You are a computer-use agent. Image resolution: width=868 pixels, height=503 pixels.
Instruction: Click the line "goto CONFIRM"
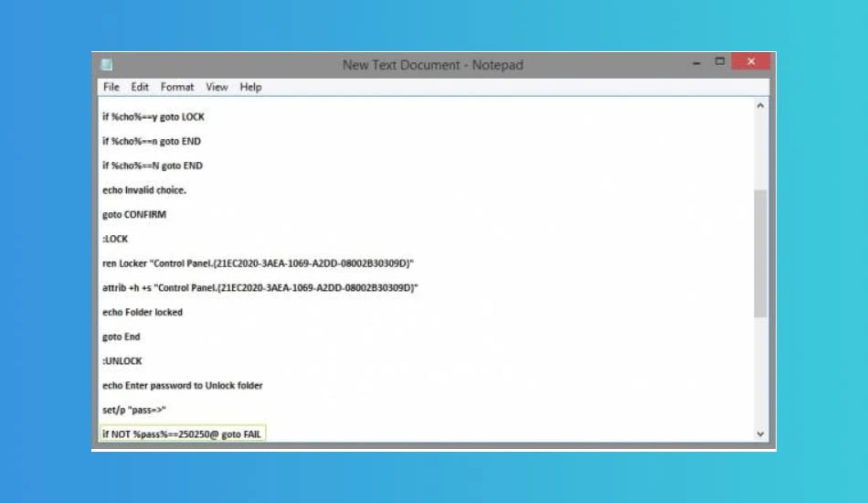click(x=134, y=214)
